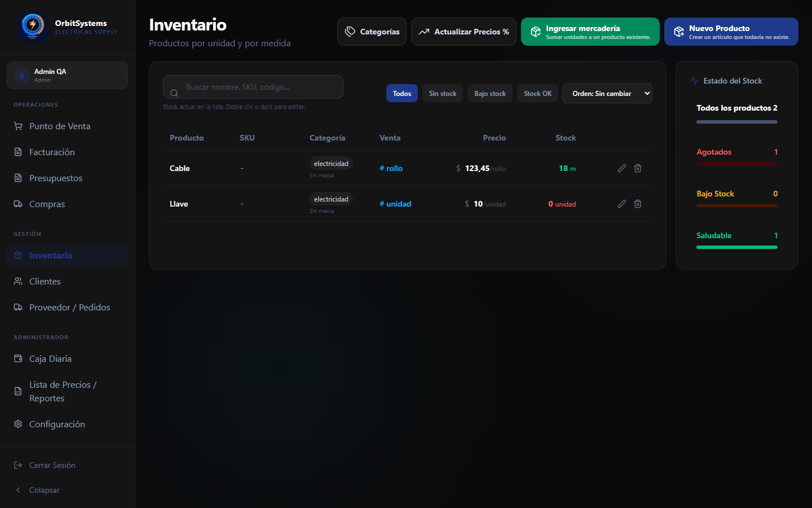Filter products by Stock OK

click(538, 94)
